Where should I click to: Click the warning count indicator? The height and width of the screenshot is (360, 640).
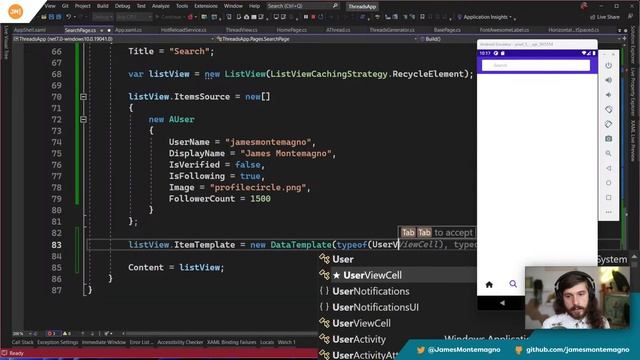[67, 333]
